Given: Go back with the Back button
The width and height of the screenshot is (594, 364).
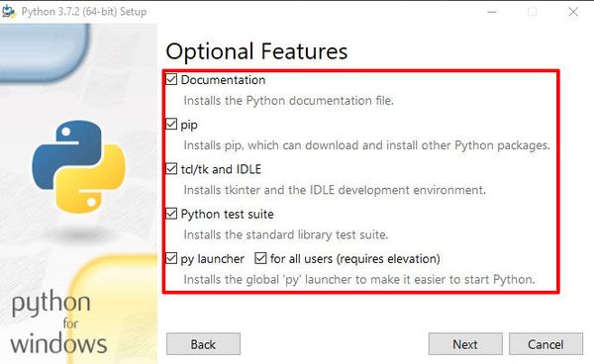Looking at the screenshot, I should [203, 344].
